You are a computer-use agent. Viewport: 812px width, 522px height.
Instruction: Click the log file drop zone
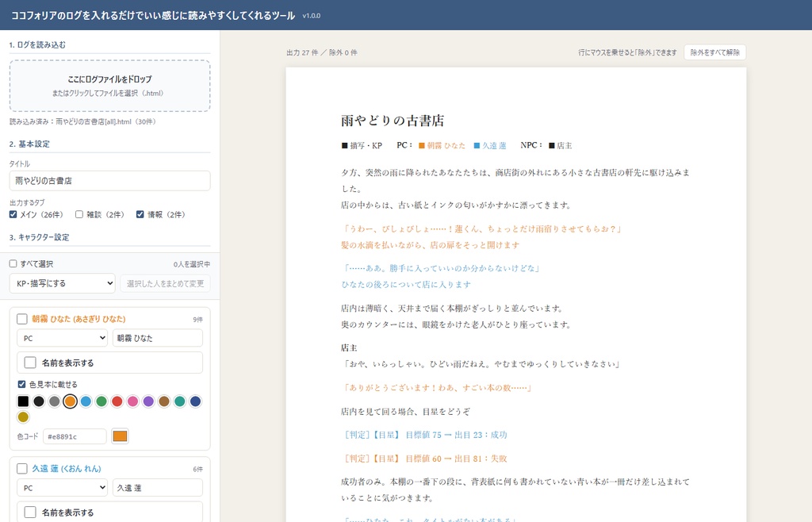click(109, 86)
